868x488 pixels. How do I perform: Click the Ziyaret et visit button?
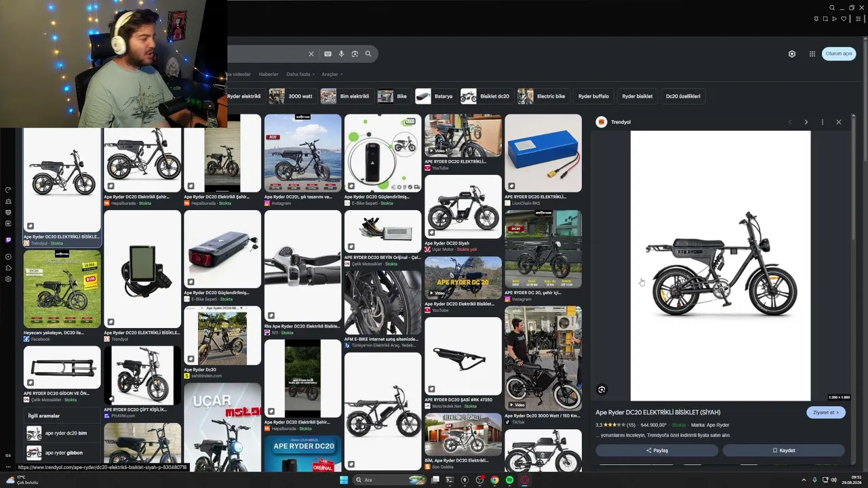pyautogui.click(x=826, y=412)
